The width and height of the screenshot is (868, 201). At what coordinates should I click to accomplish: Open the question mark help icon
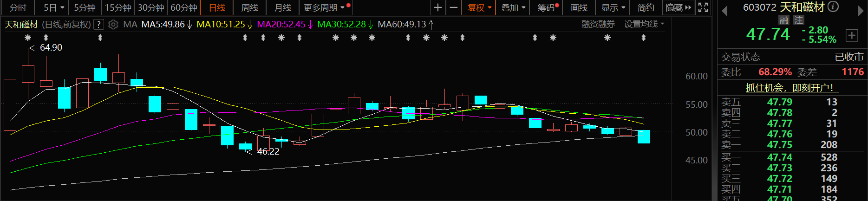pos(98,25)
